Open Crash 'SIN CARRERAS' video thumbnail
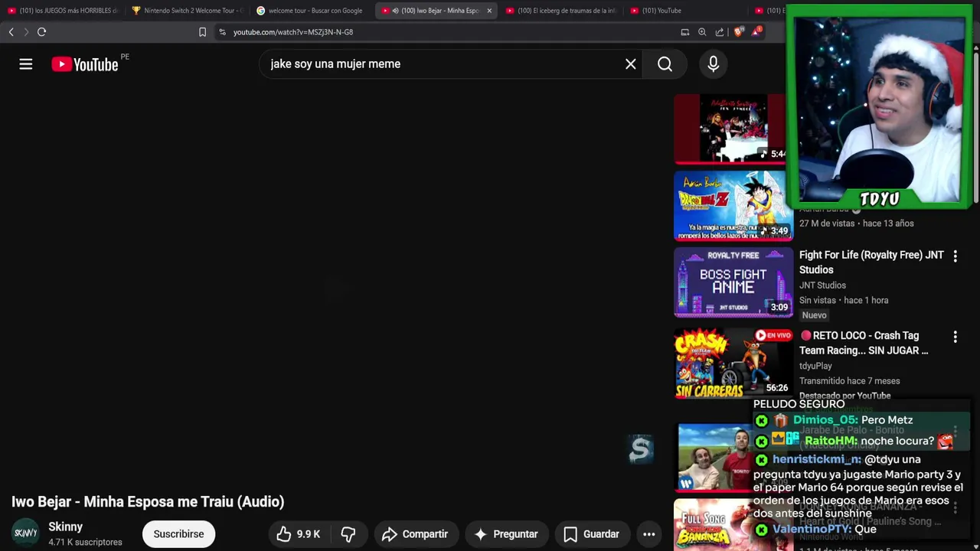This screenshot has width=980, height=551. (733, 363)
